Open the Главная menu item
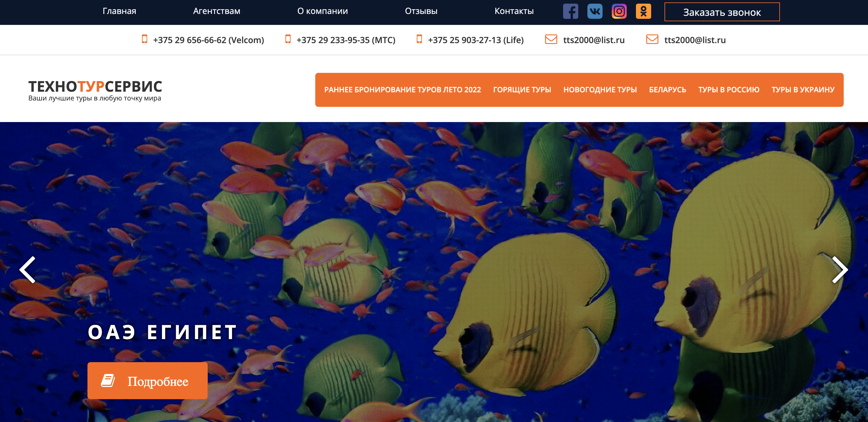Screen dimensions: 868x422 pyautogui.click(x=119, y=11)
